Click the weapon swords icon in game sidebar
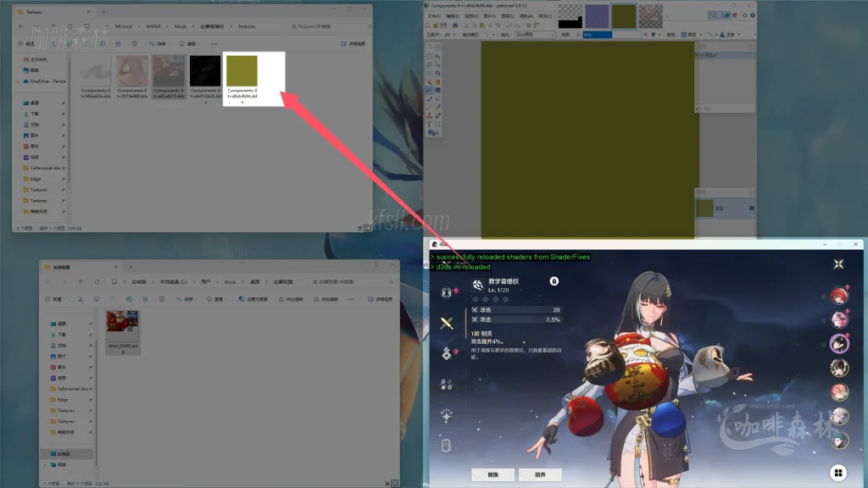The width and height of the screenshot is (868, 488). (448, 323)
